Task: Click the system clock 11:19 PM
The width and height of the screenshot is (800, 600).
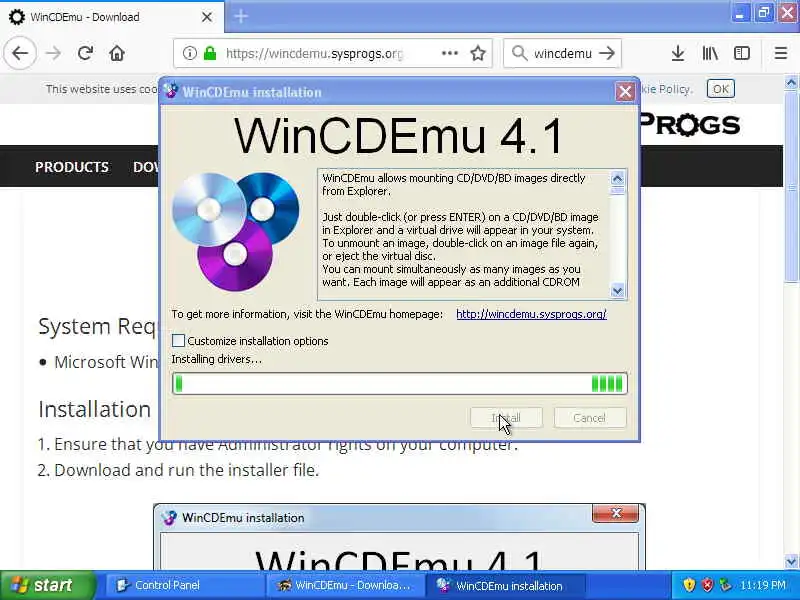Action: [x=763, y=585]
